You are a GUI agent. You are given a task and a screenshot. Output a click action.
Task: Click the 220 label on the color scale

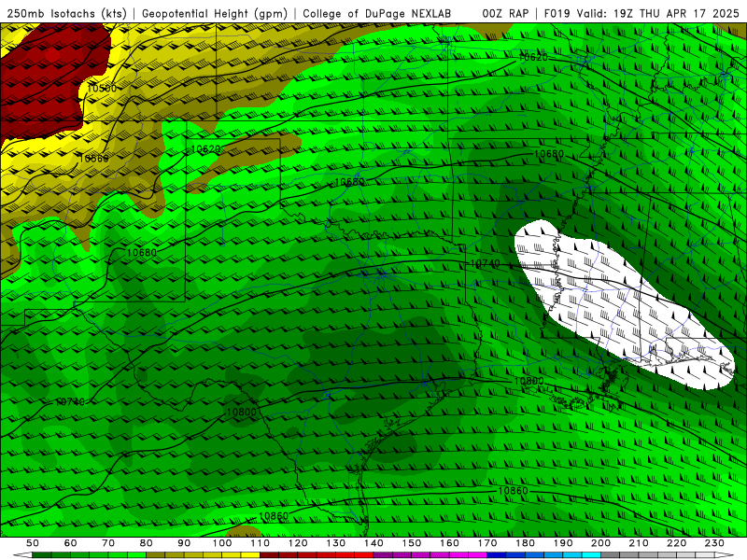pos(676,543)
